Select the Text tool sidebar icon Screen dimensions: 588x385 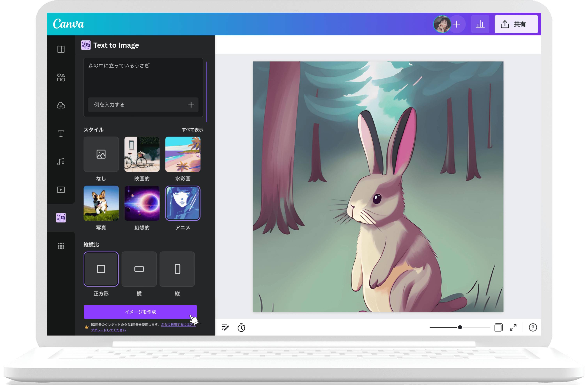(x=61, y=134)
